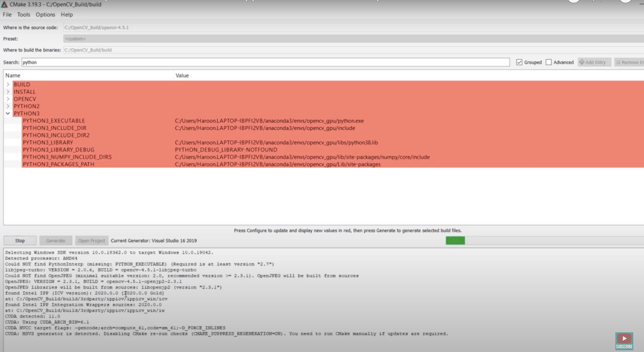Collapse the PYTHON3 section
Screen dimensions: 644x352
click(x=8, y=113)
